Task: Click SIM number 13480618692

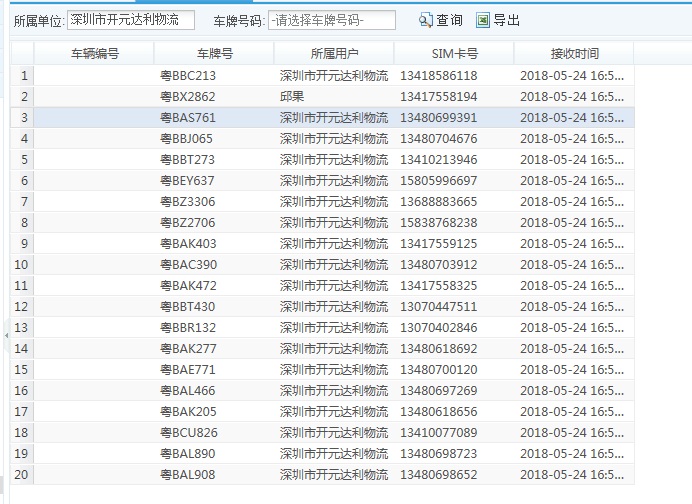Action: tap(439, 349)
